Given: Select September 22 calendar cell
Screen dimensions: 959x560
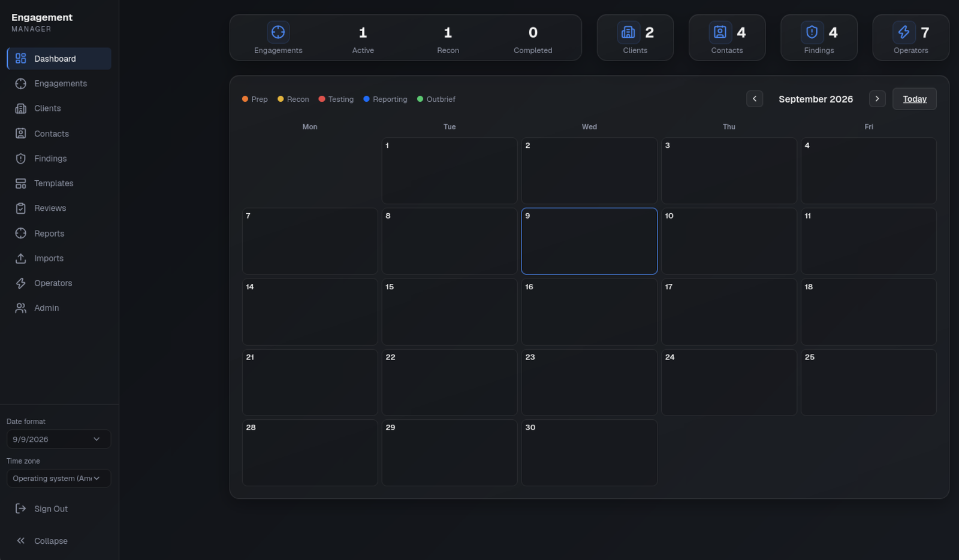Looking at the screenshot, I should tap(450, 382).
